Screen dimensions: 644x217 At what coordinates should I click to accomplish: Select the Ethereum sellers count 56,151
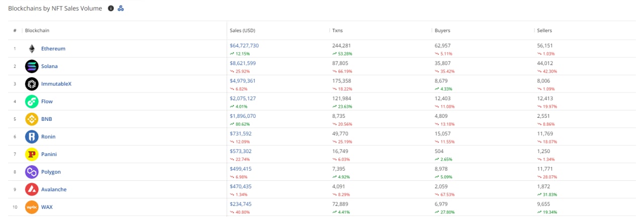(x=546, y=45)
